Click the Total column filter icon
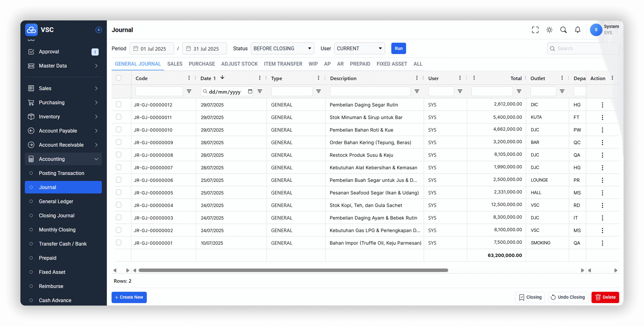 [519, 91]
